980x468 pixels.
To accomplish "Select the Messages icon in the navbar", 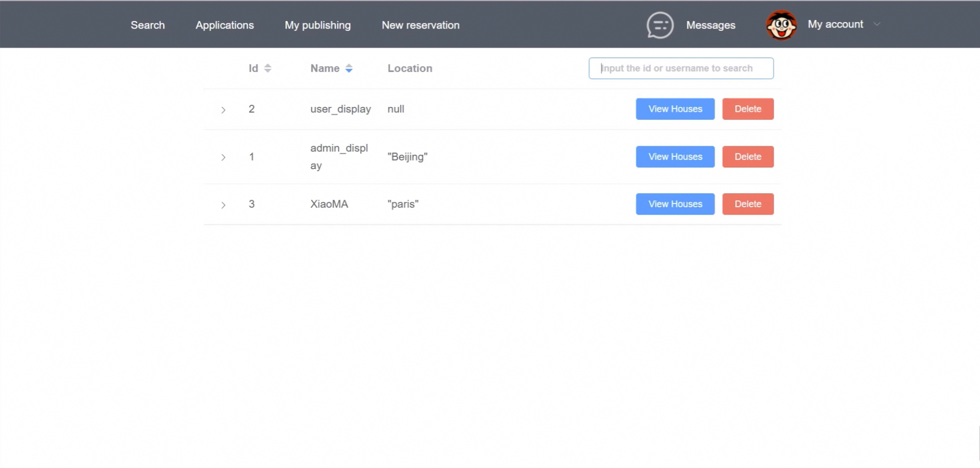I will click(x=659, y=25).
